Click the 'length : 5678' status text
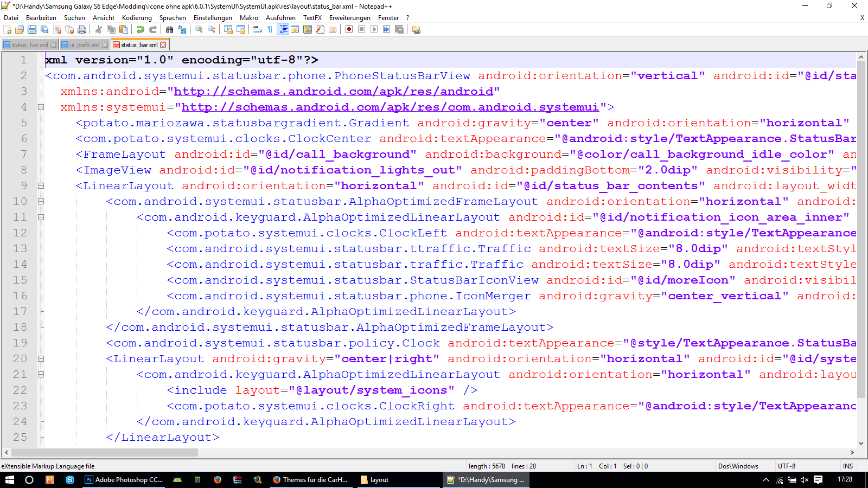 487,466
